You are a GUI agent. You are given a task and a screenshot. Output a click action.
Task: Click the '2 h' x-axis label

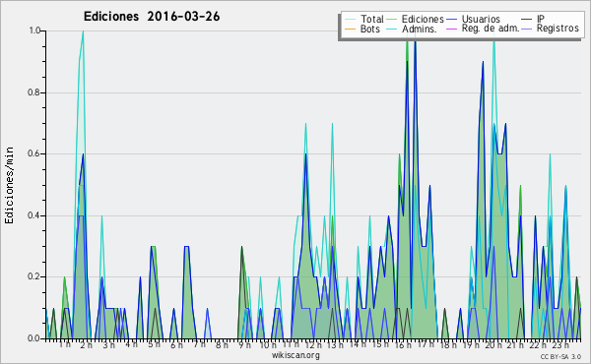86,344
